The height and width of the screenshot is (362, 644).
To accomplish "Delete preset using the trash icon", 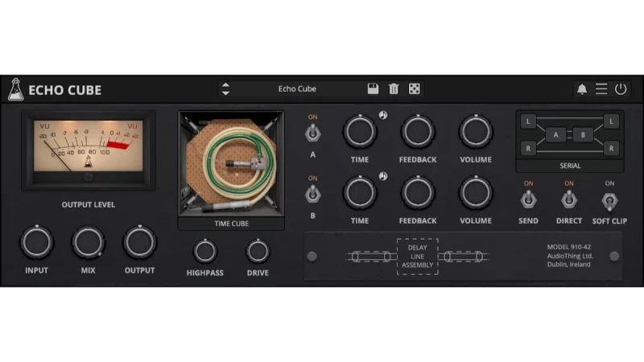I will (394, 88).
